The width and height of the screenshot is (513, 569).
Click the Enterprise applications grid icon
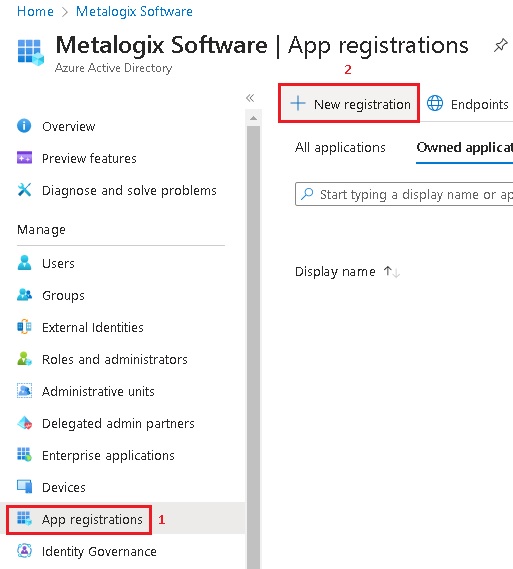point(24,454)
